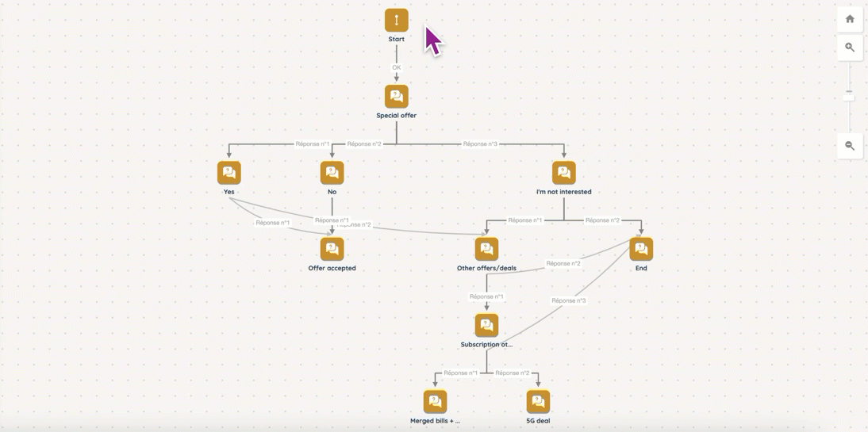Click the zoom slider handle
868x432 pixels.
[849, 93]
